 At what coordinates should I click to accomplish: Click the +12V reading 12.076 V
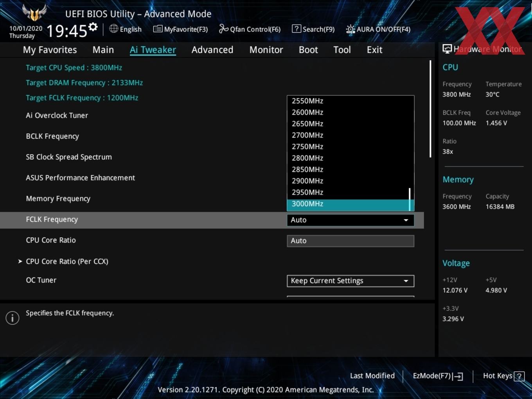[x=455, y=291]
